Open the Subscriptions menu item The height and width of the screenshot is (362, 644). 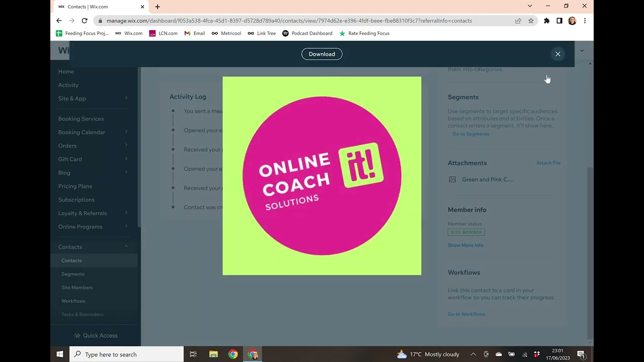76,200
